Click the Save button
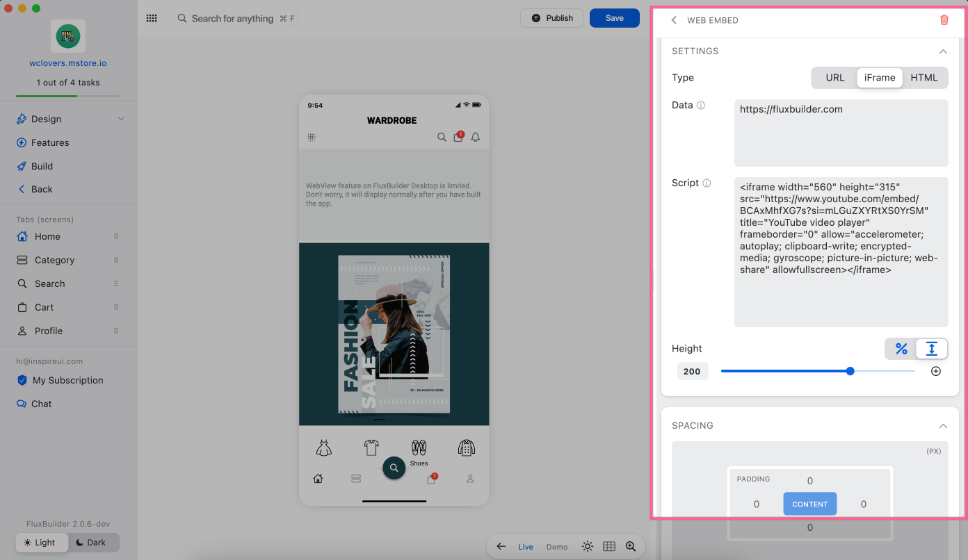Viewport: 968px width, 560px height. [x=614, y=18]
